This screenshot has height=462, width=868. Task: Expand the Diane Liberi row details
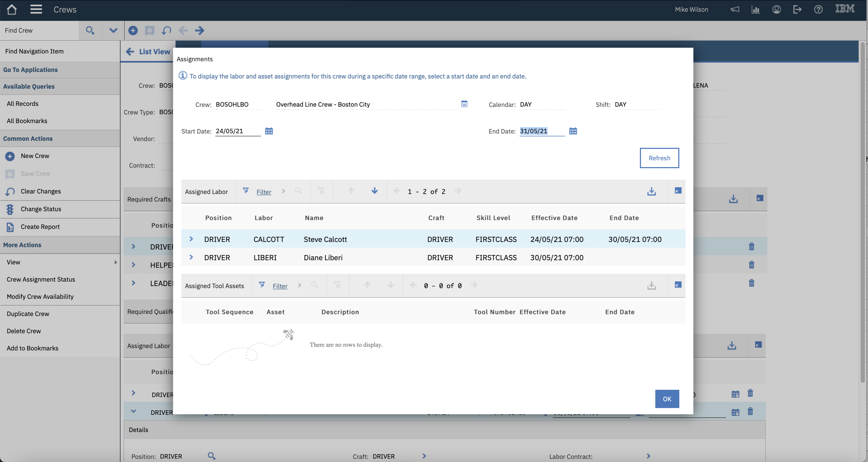coord(191,257)
